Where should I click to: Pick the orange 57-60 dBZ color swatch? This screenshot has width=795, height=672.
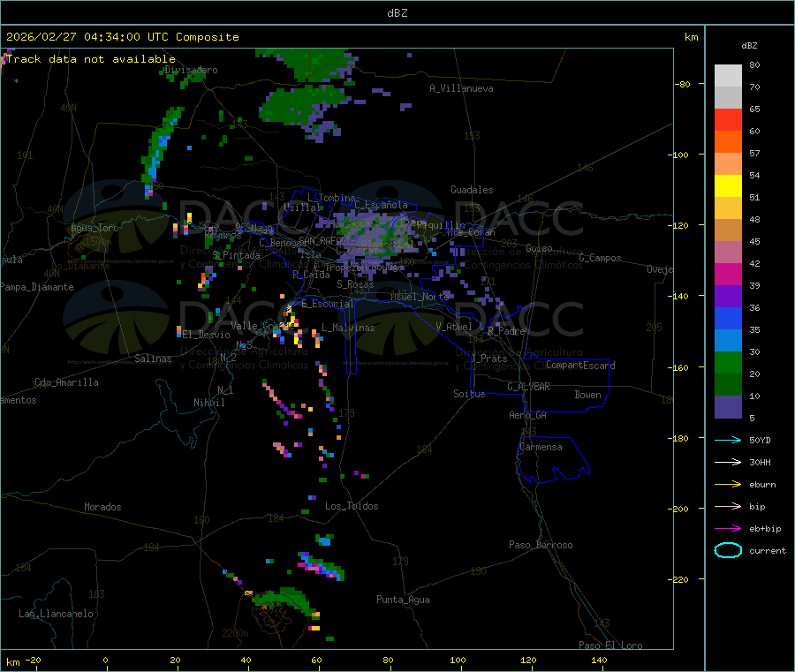[x=728, y=142]
